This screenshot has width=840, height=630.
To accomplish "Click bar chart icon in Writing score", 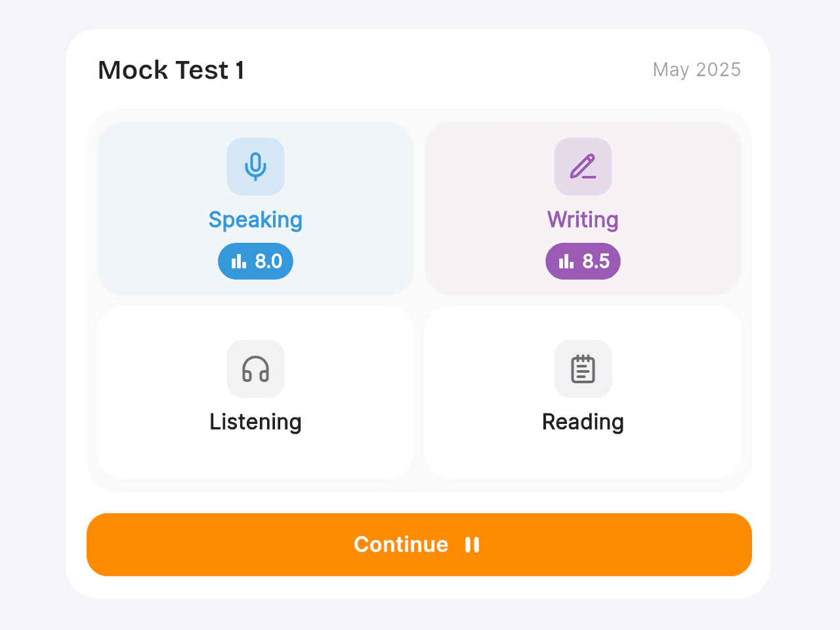I will [566, 261].
